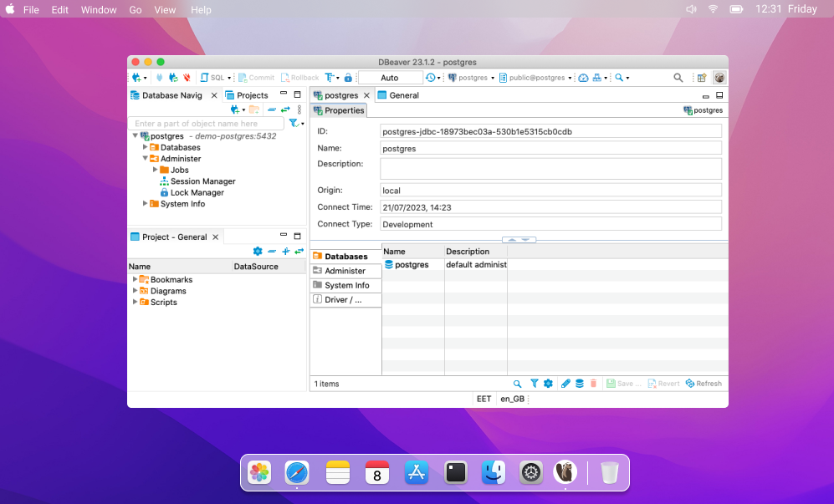
Task: Open Terminal from the dock
Action: [456, 472]
